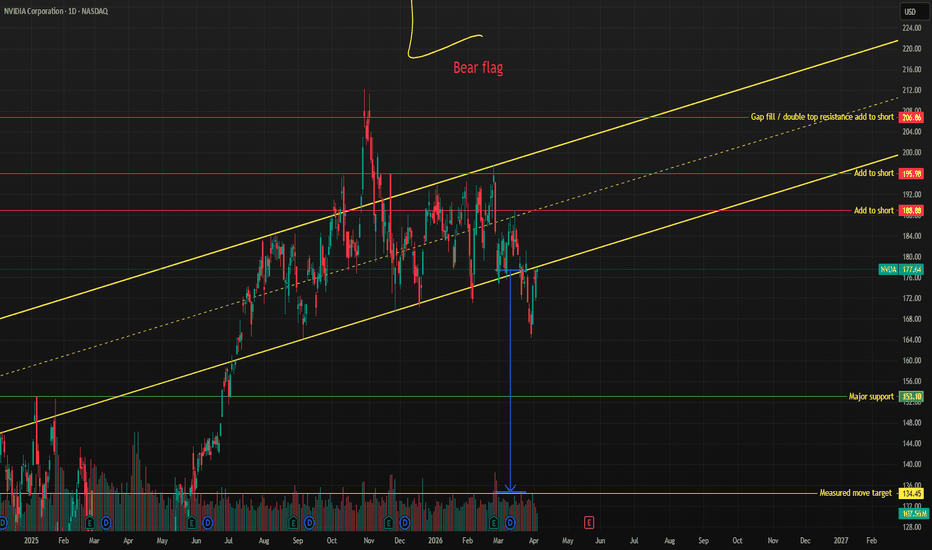Open the upcoming red earnings marker in May 2026
932x550 pixels.
[x=588, y=523]
